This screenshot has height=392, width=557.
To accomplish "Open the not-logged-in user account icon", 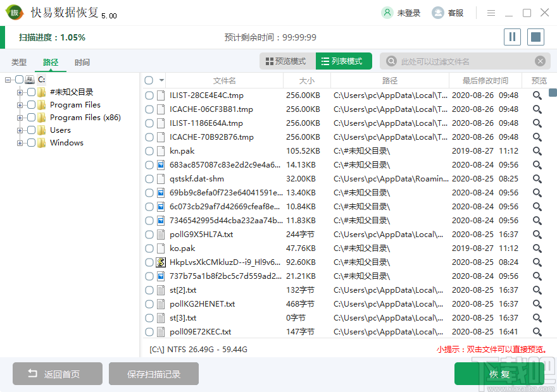I will [387, 13].
